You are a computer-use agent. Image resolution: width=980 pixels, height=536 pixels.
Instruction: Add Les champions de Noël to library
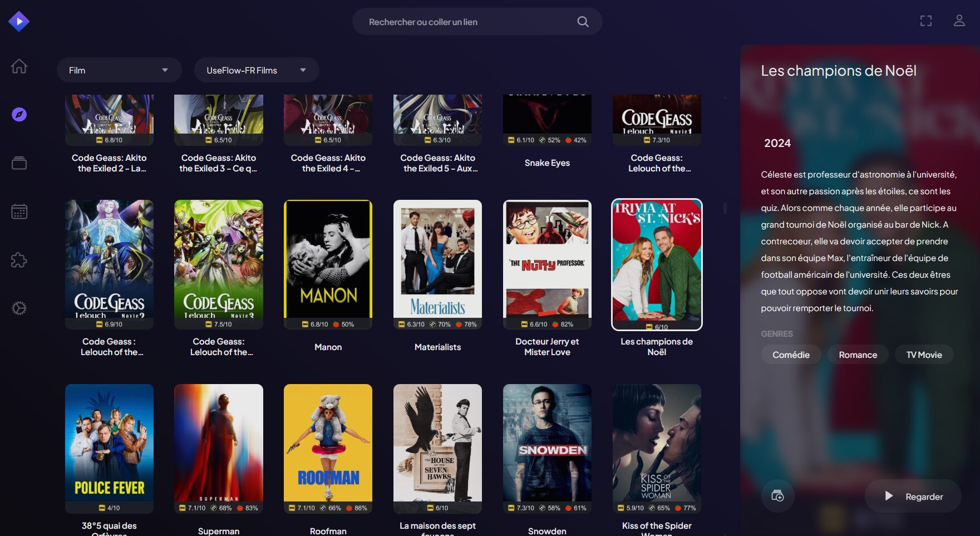click(777, 496)
